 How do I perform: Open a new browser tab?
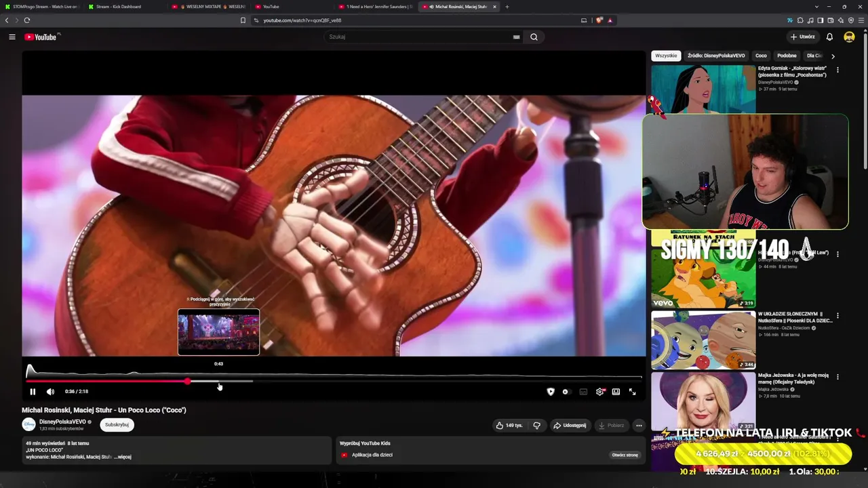click(x=507, y=7)
